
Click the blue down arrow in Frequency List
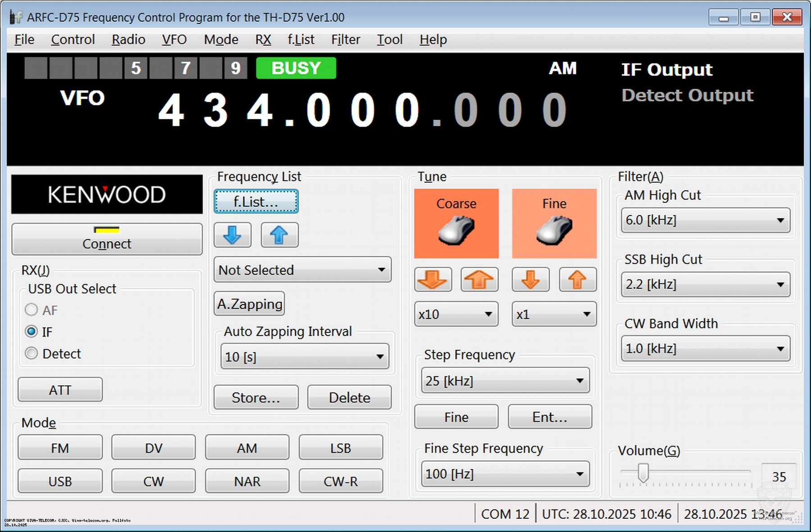[232, 235]
